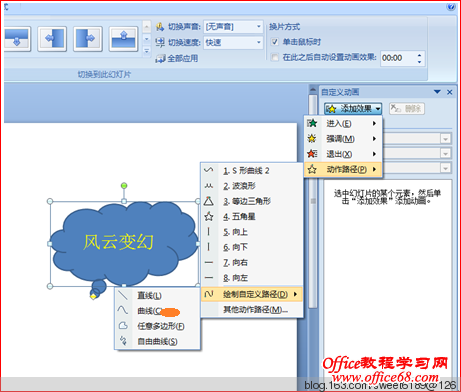Screen dimensions: 461x392
Task: Click the yellow diamond adjustment handle
Action: click(93, 296)
